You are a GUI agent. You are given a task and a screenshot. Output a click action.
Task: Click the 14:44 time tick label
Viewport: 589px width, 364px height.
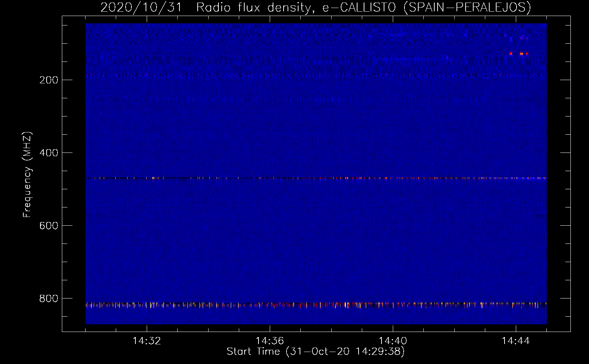click(x=516, y=341)
